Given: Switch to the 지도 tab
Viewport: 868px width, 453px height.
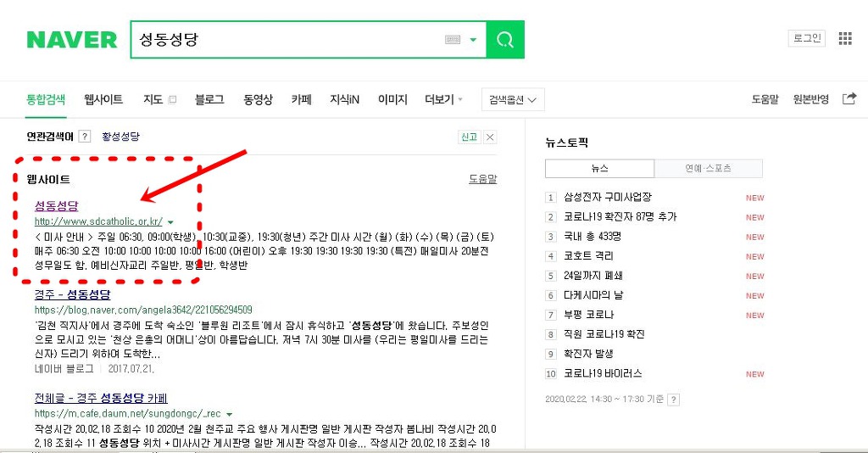Looking at the screenshot, I should point(153,99).
